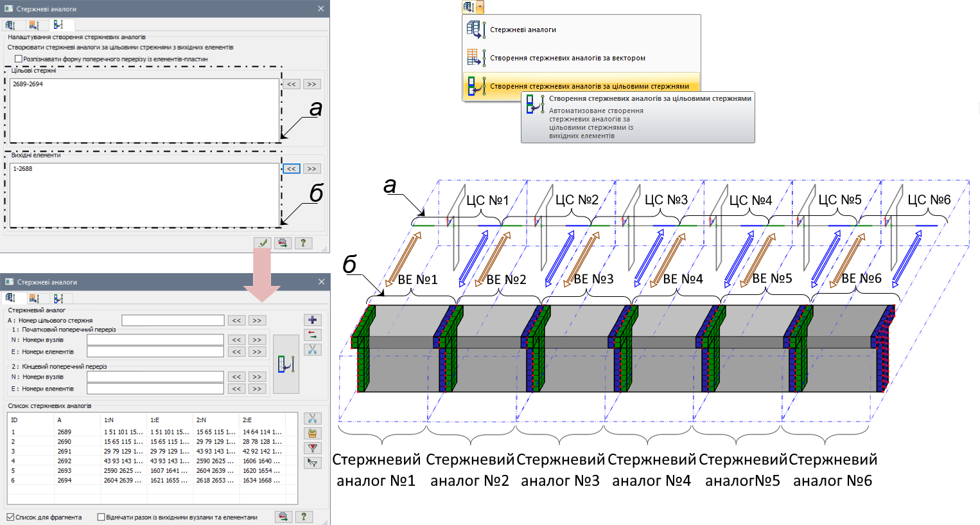The height and width of the screenshot is (525, 980).
Task: Uncheck 'Список для фрагмента' checkbox
Action: [x=10, y=517]
